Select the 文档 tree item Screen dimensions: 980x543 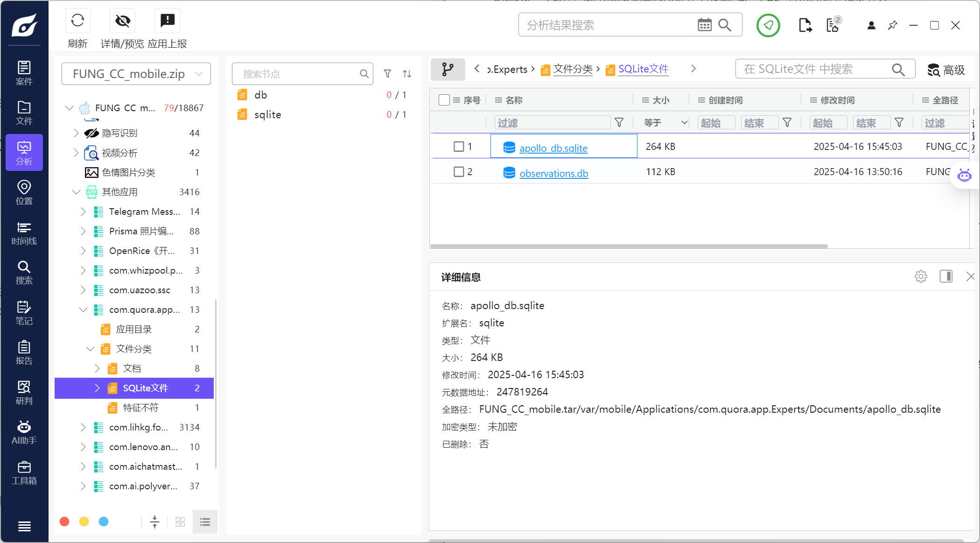coord(132,368)
